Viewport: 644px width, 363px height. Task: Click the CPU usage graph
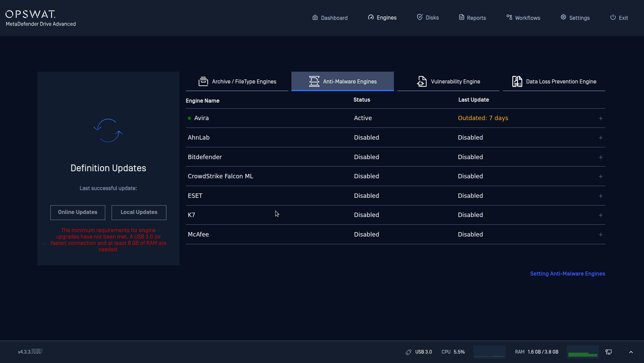(x=489, y=352)
